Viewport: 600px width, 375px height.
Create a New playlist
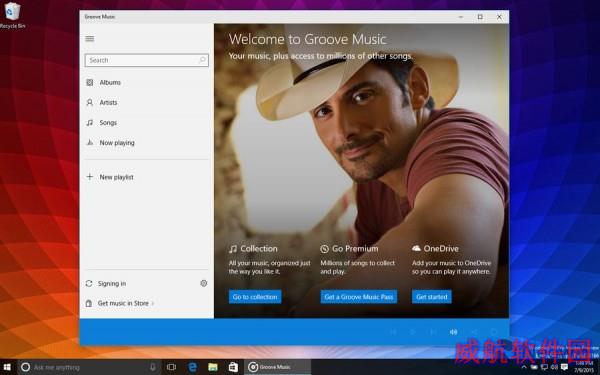[116, 177]
